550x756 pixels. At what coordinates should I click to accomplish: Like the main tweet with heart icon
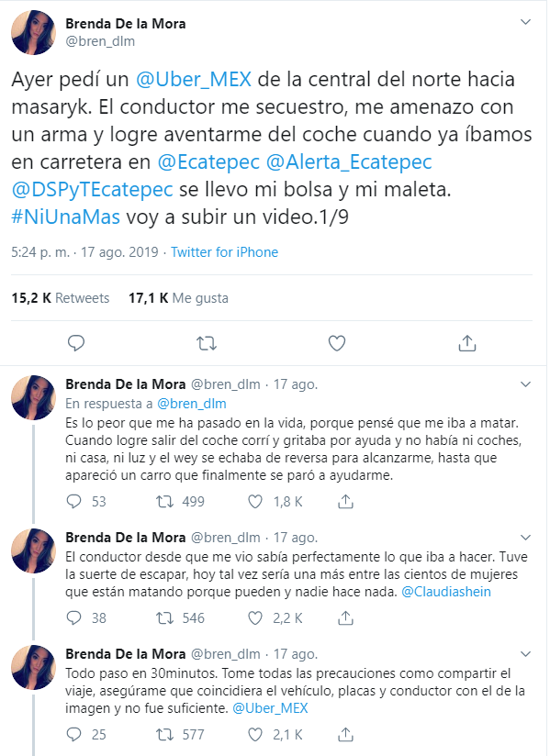pyautogui.click(x=337, y=343)
